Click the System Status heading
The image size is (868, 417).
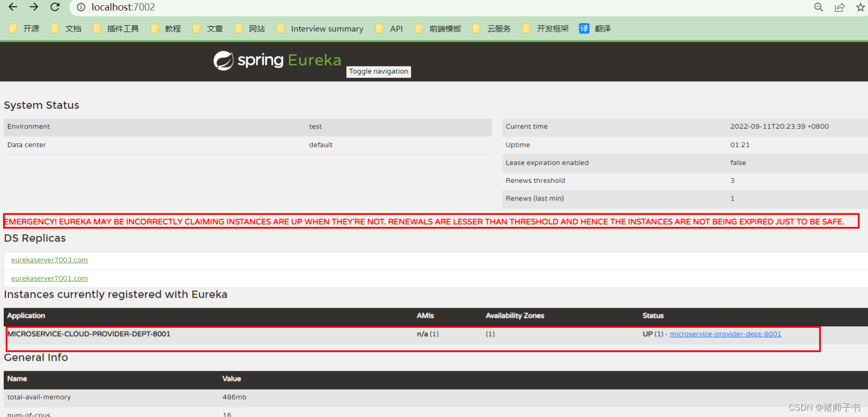pos(41,105)
